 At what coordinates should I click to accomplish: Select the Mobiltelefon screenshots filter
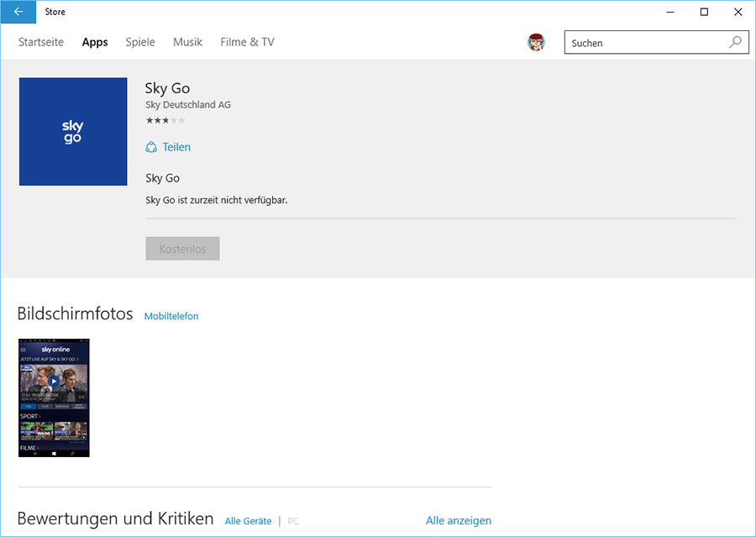click(171, 316)
